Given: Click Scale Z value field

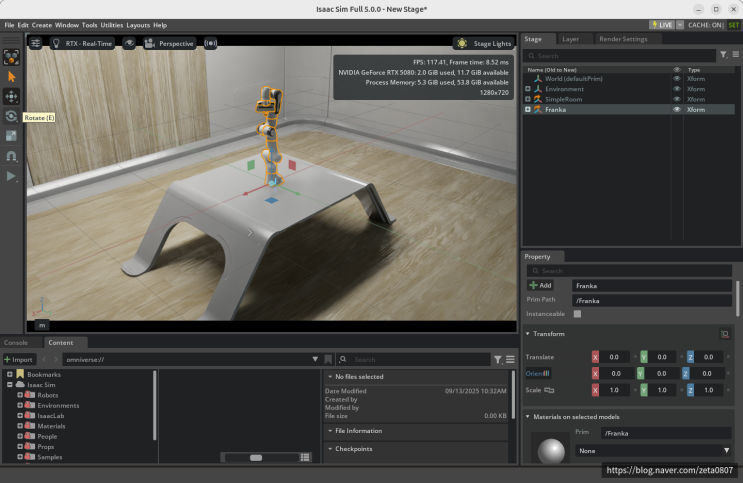Looking at the screenshot, I should [708, 390].
